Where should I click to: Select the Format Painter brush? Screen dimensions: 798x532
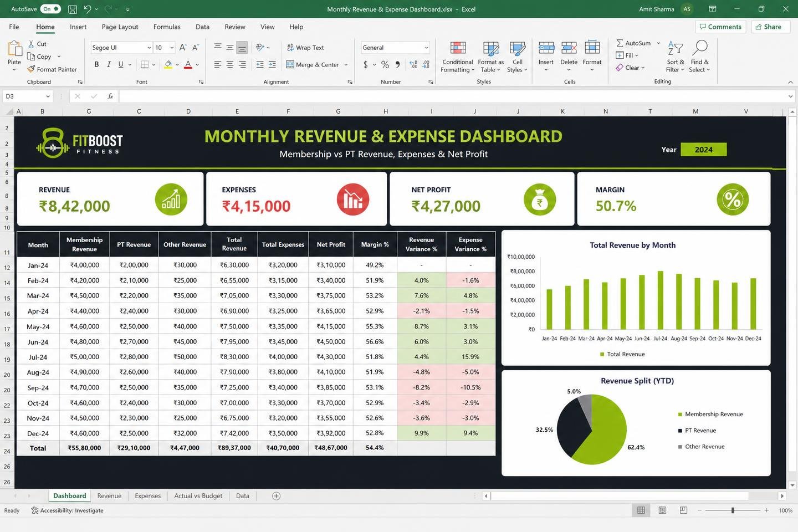click(31, 69)
